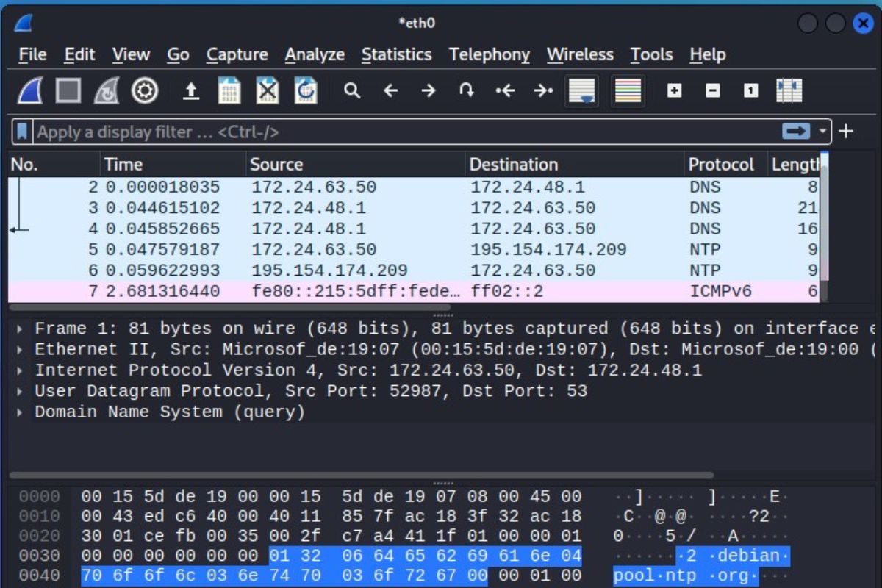Toggle resize columns to contents

pos(788,90)
